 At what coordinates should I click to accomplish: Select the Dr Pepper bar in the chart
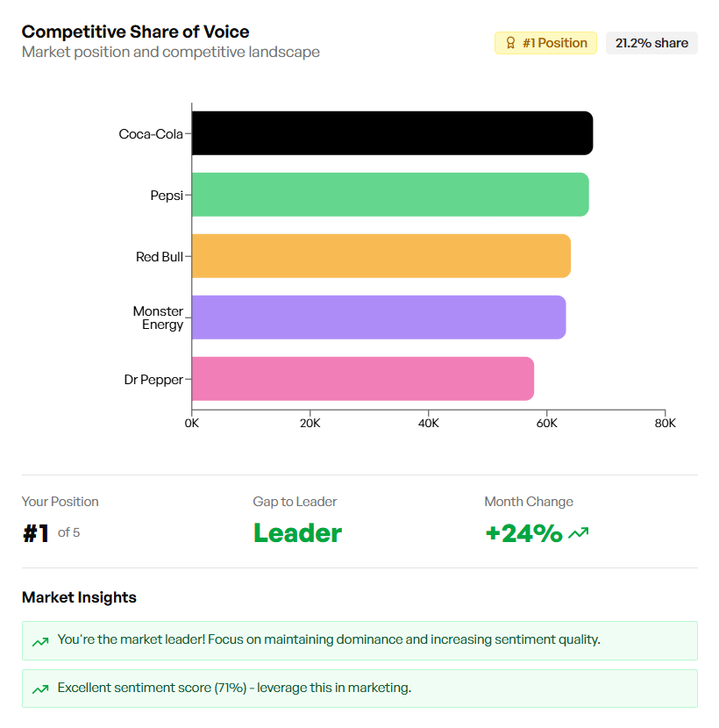pos(359,379)
